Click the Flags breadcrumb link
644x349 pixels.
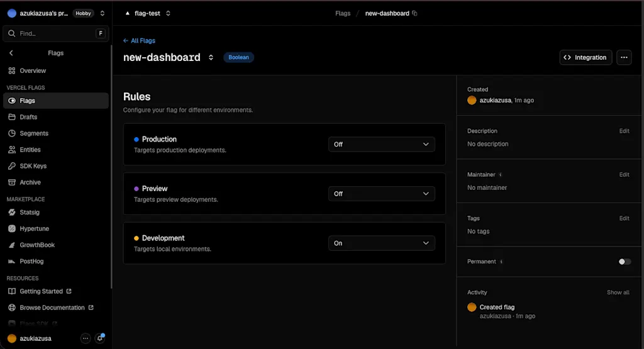tap(343, 13)
